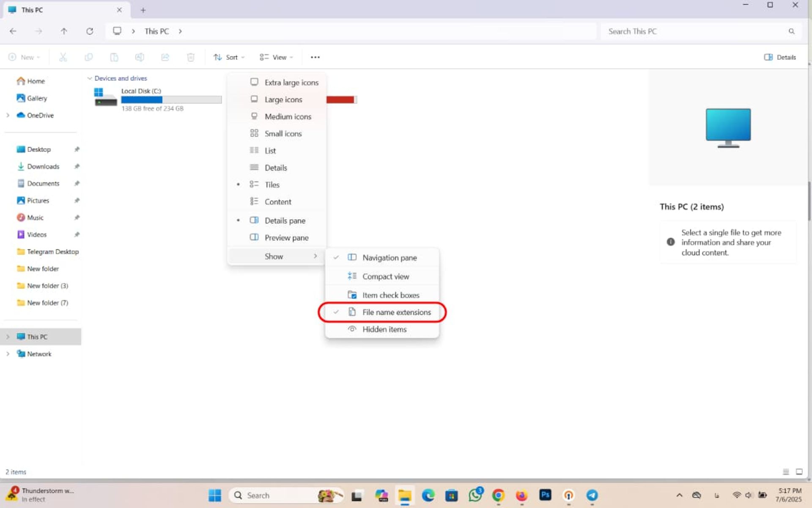Open the Pictures folder in the sidebar
Image resolution: width=812 pixels, height=508 pixels.
click(x=38, y=200)
